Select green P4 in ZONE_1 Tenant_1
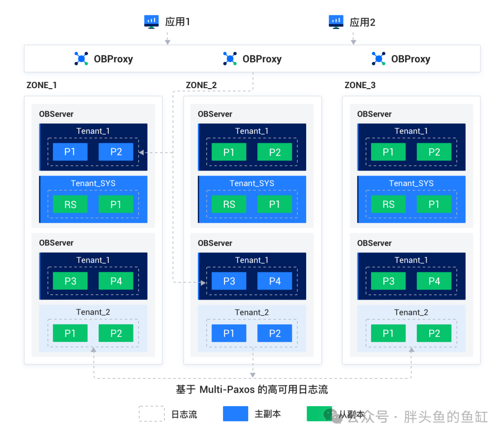Image resolution: width=504 pixels, height=437 pixels. pos(116,281)
